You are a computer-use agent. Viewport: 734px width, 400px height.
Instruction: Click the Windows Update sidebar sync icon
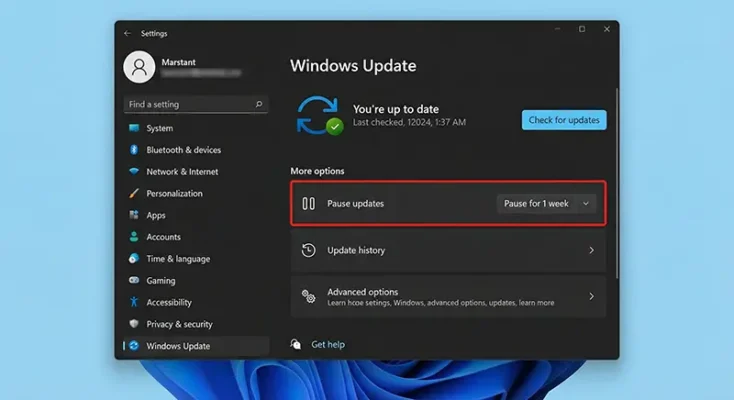point(134,346)
